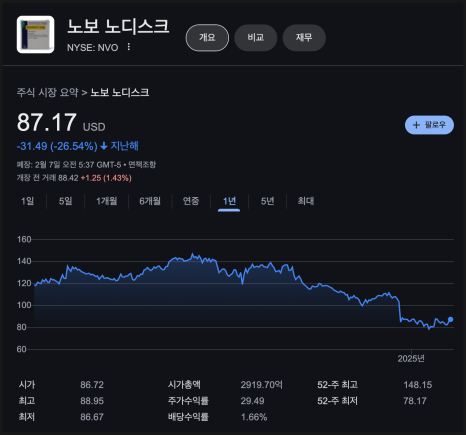Open the three-dot menu beside NYSE: NVO

point(129,47)
